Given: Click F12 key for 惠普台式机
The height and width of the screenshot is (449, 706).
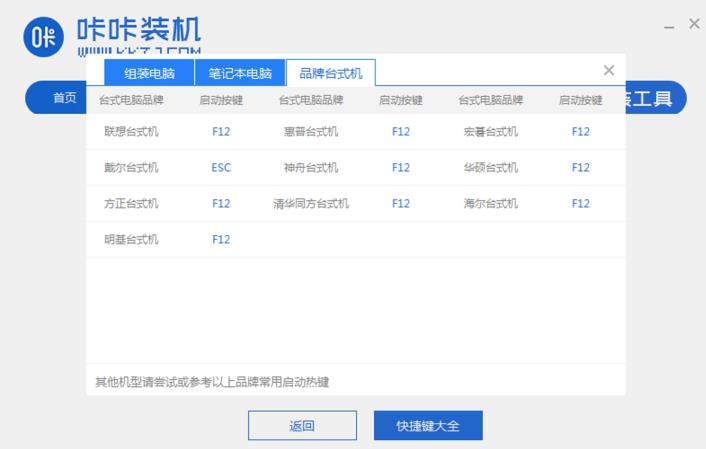Looking at the screenshot, I should point(401,132).
